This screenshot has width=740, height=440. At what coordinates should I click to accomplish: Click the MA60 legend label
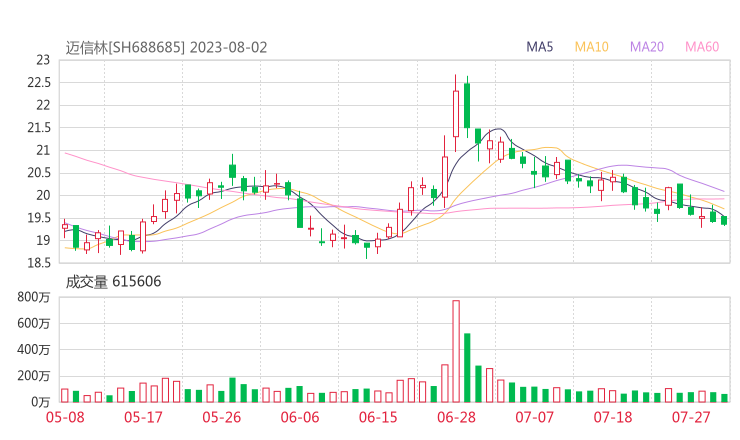click(702, 47)
